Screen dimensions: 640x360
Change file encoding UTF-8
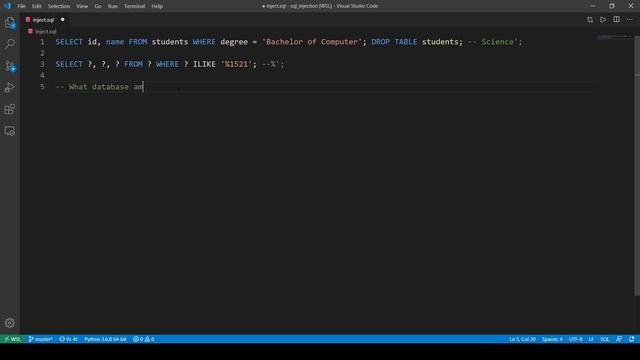(x=576, y=339)
